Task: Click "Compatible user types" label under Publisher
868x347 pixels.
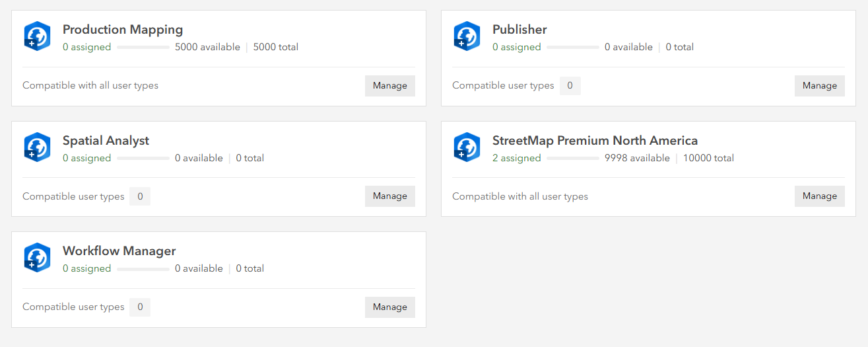Action: click(x=503, y=85)
